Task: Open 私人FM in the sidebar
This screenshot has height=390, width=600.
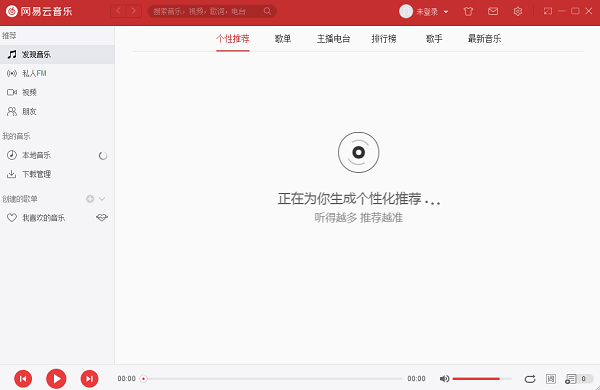Action: tap(57, 73)
